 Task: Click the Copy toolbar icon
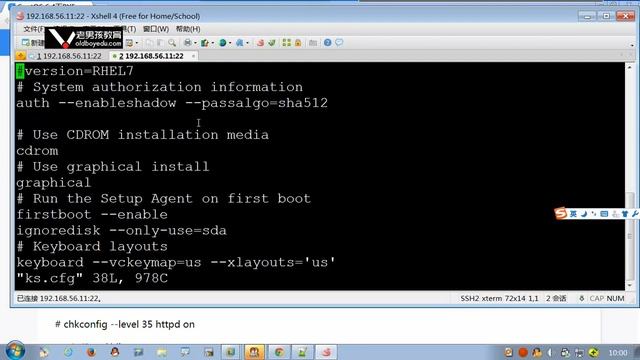point(149,42)
